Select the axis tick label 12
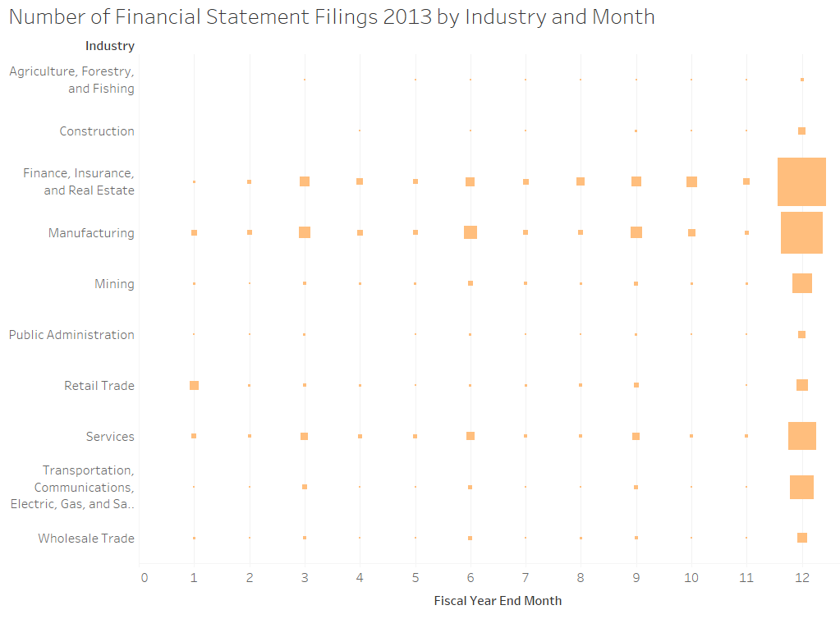840x619 pixels. (x=801, y=578)
